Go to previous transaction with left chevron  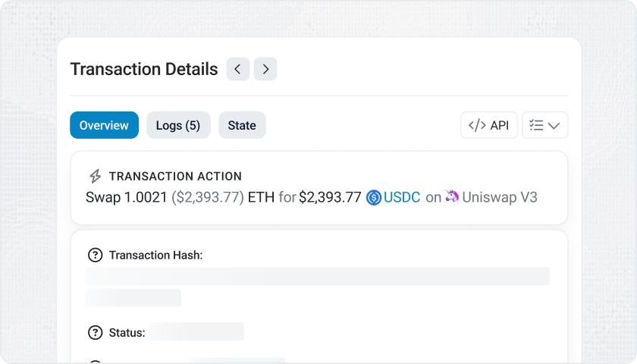tap(238, 69)
